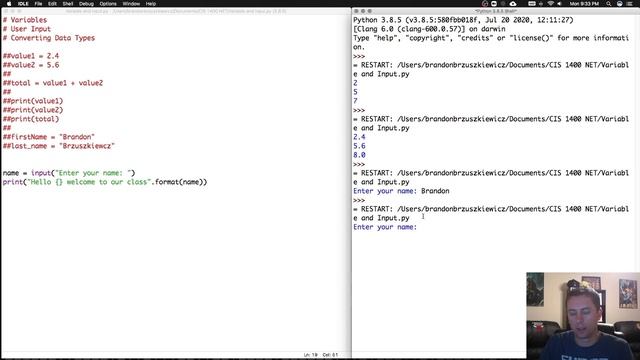This screenshot has width=640, height=360.
Task: Click the Siri icon in menu bar
Action: pos(620,4)
